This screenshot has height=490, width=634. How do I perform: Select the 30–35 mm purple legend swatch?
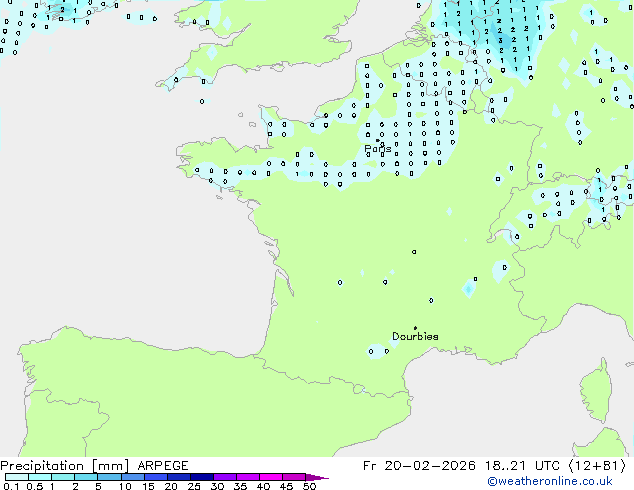point(225,477)
